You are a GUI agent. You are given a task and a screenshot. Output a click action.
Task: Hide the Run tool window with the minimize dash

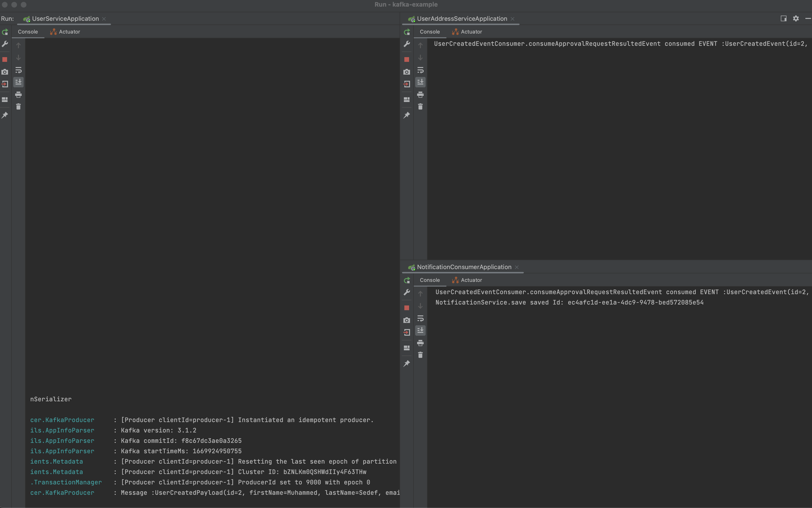pyautogui.click(x=808, y=18)
